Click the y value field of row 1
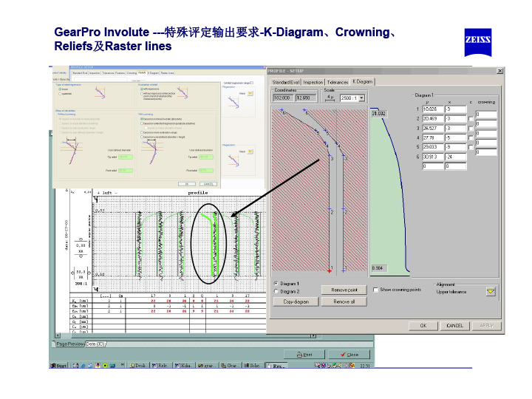Screen dimensions: 532x399 [432, 109]
